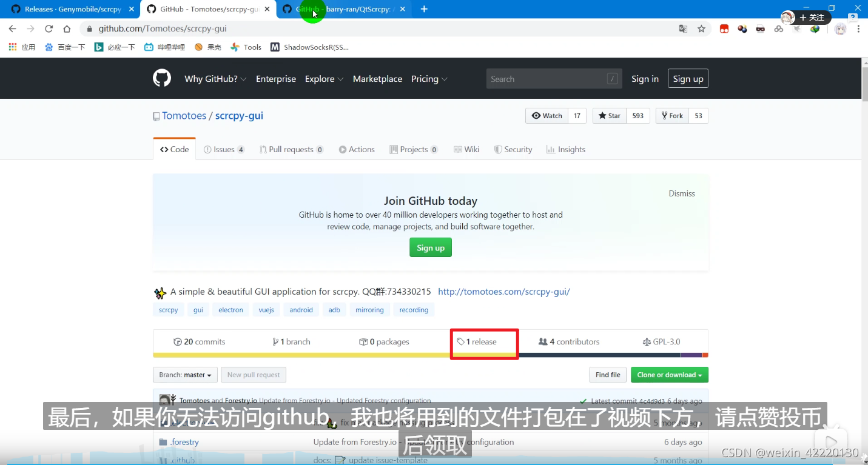The width and height of the screenshot is (868, 465).
Task: Open the red extension icon with two dots
Action: tap(724, 28)
